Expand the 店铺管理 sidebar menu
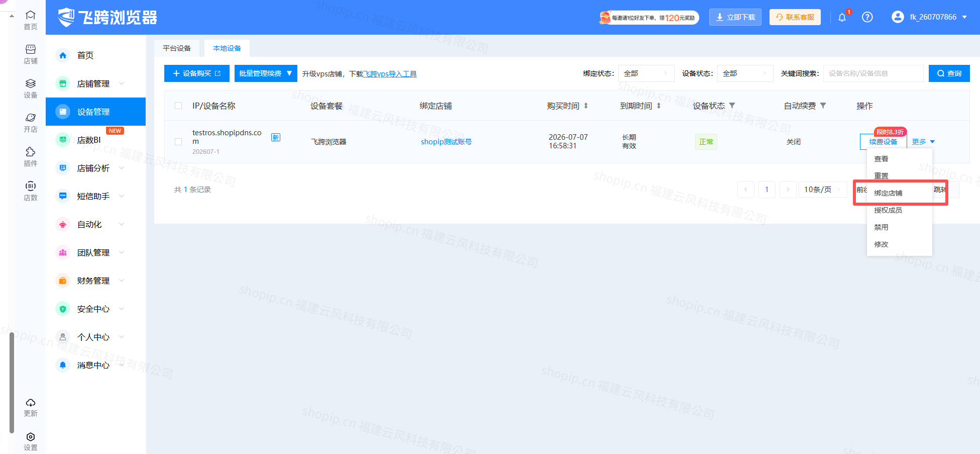The width and height of the screenshot is (980, 454). click(x=95, y=83)
